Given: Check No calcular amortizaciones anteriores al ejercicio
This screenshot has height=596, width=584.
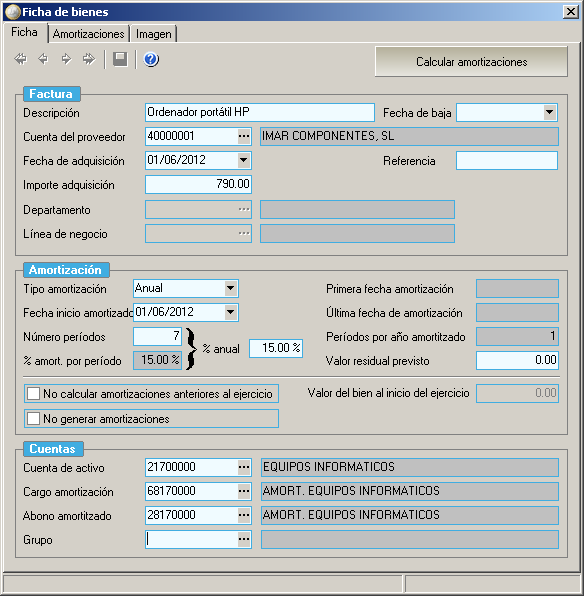Looking at the screenshot, I should (x=33, y=393).
